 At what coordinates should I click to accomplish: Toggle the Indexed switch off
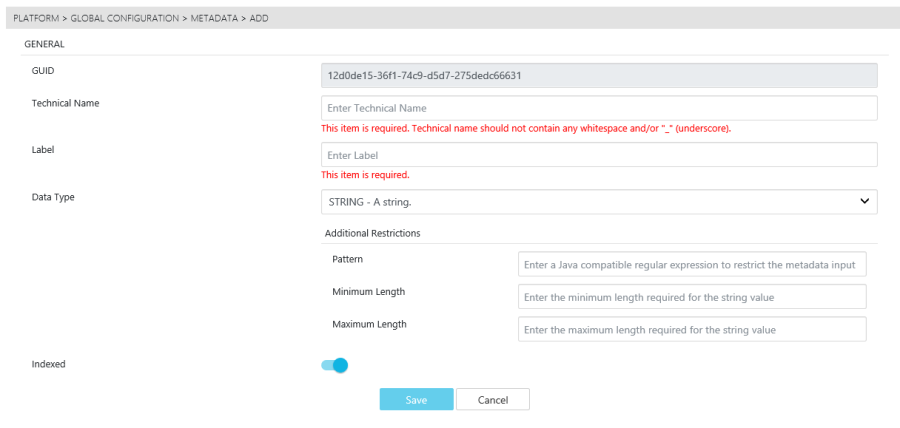coord(334,365)
